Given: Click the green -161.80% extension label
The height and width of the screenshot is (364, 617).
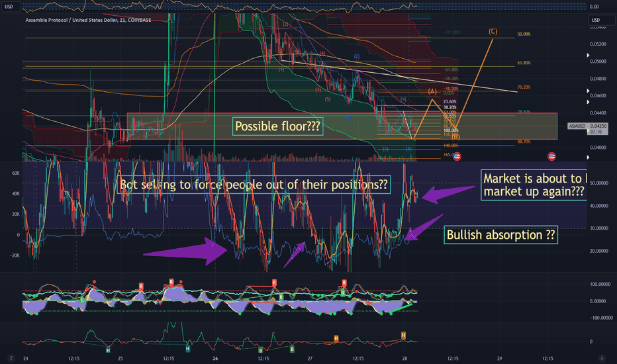Looking at the screenshot, I should point(451,32).
